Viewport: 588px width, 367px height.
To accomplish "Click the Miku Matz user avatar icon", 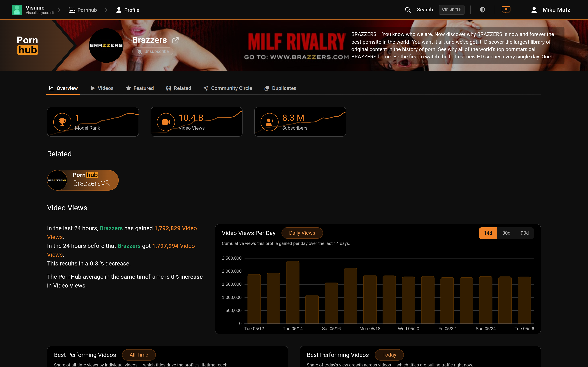I will (x=534, y=10).
